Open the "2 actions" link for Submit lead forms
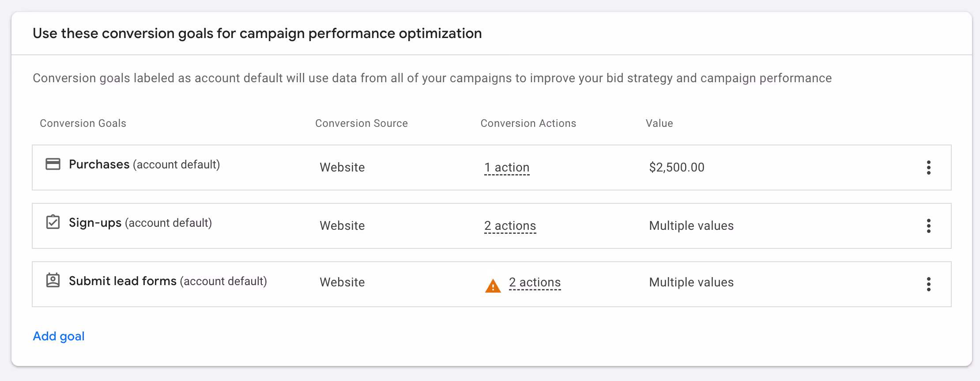 (535, 282)
